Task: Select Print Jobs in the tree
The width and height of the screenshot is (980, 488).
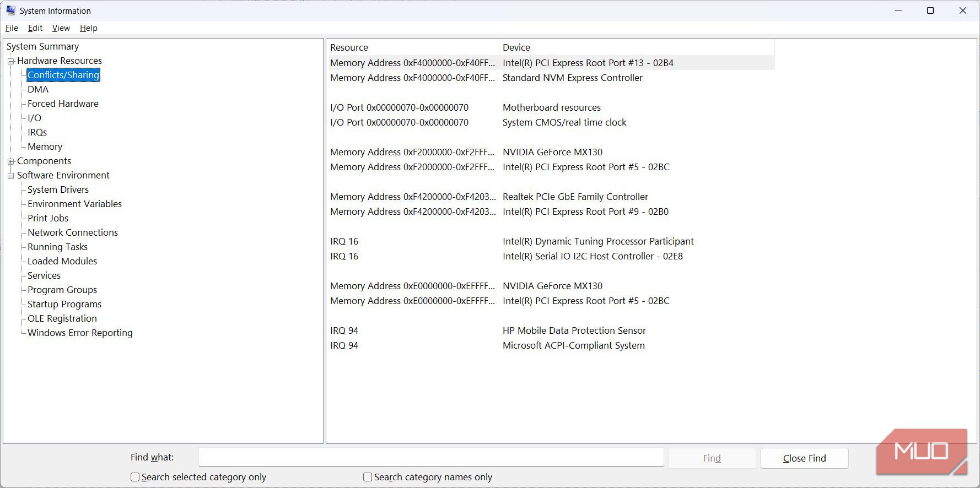Action: point(48,218)
